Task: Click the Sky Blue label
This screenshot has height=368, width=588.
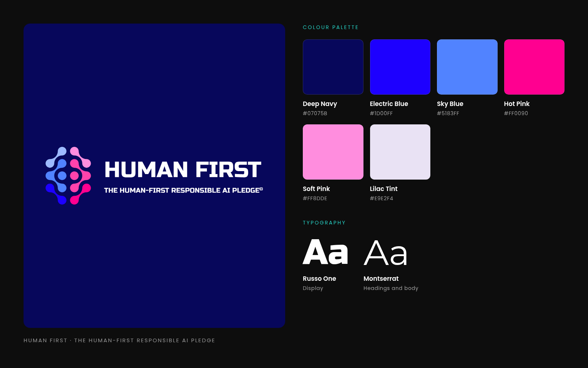Action: [450, 104]
